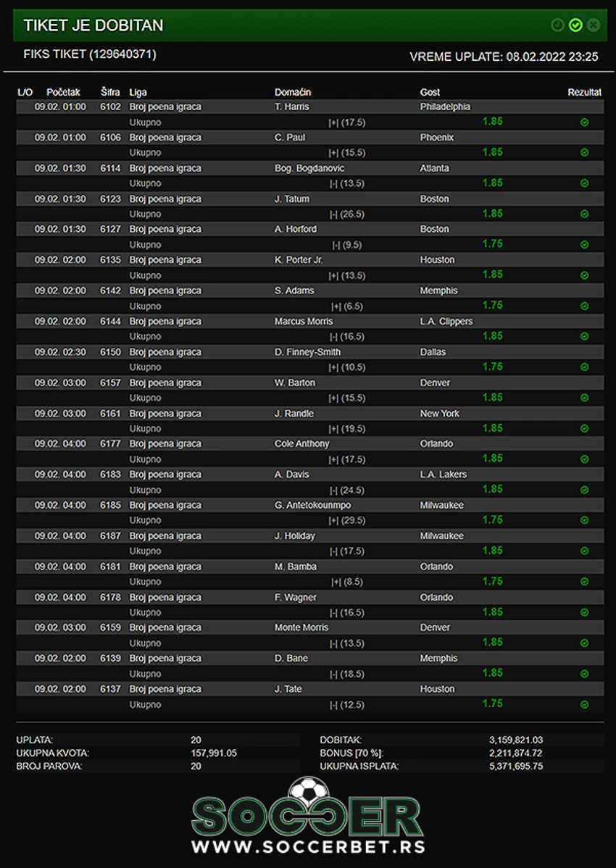Viewport: 616px width, 868px height.
Task: Click result checkmark for A. Davis row
Action: [584, 490]
